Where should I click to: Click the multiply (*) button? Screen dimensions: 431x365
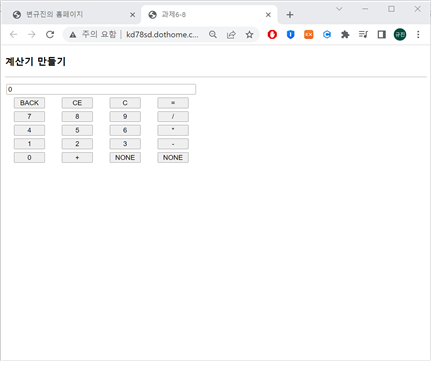point(173,130)
